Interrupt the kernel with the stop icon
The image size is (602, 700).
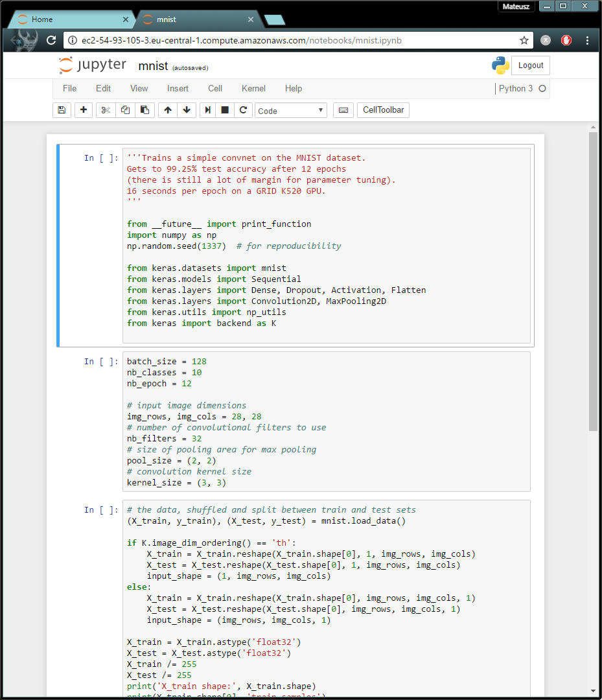225,110
